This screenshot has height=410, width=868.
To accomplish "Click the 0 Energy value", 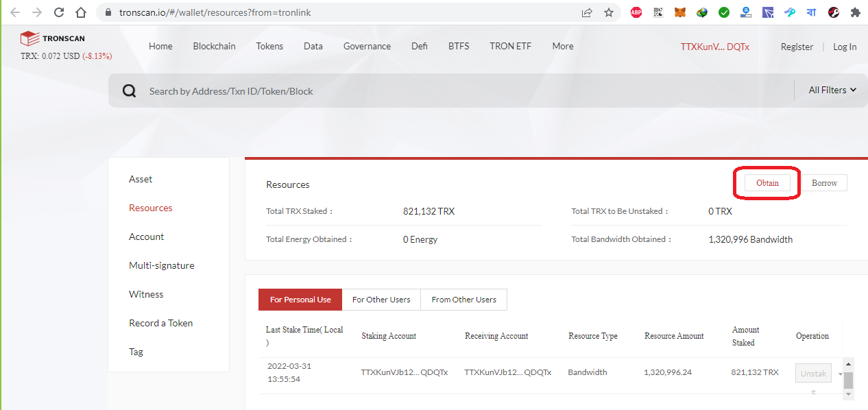I will point(420,239).
